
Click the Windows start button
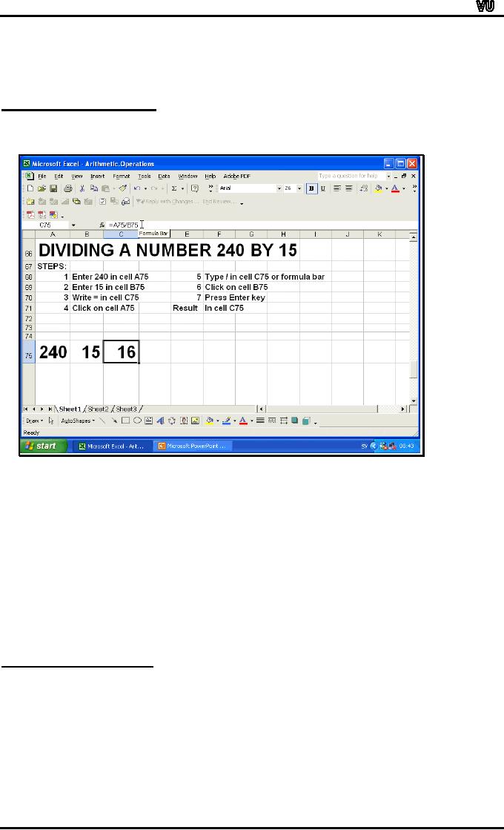pos(44,447)
